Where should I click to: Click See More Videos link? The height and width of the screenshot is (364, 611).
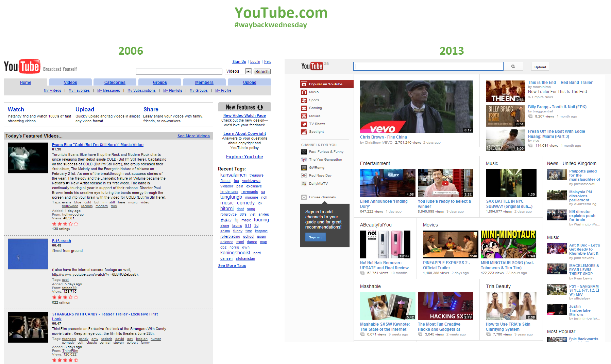pos(193,136)
